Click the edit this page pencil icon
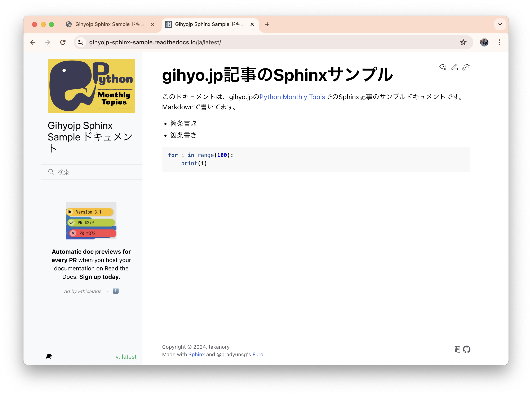This screenshot has height=396, width=532. 454,67
